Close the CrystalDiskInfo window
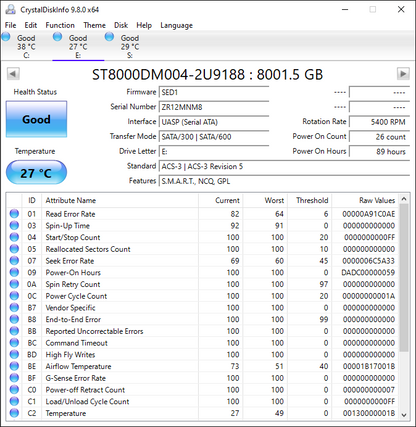 click(x=401, y=9)
